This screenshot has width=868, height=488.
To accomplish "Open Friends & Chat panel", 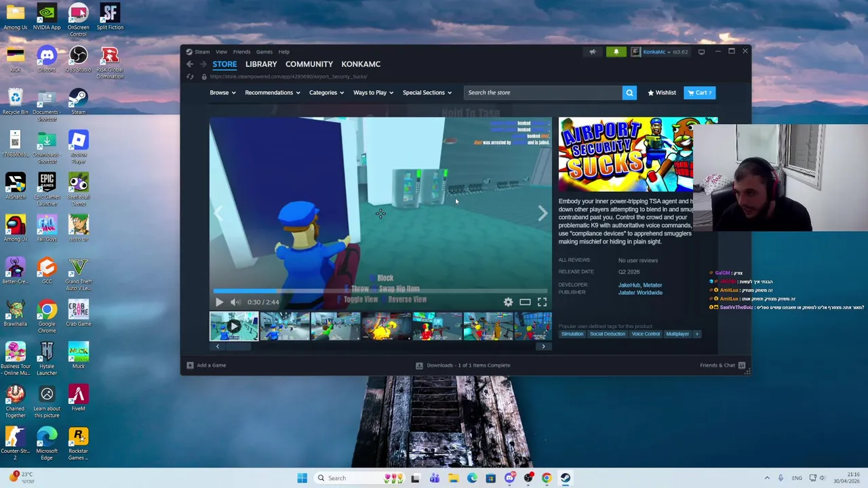I will (722, 365).
